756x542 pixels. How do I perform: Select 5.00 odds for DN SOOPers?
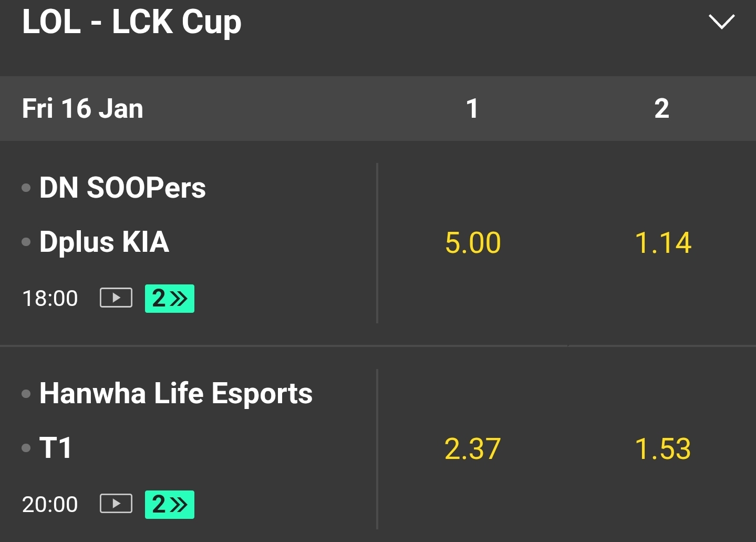(473, 243)
